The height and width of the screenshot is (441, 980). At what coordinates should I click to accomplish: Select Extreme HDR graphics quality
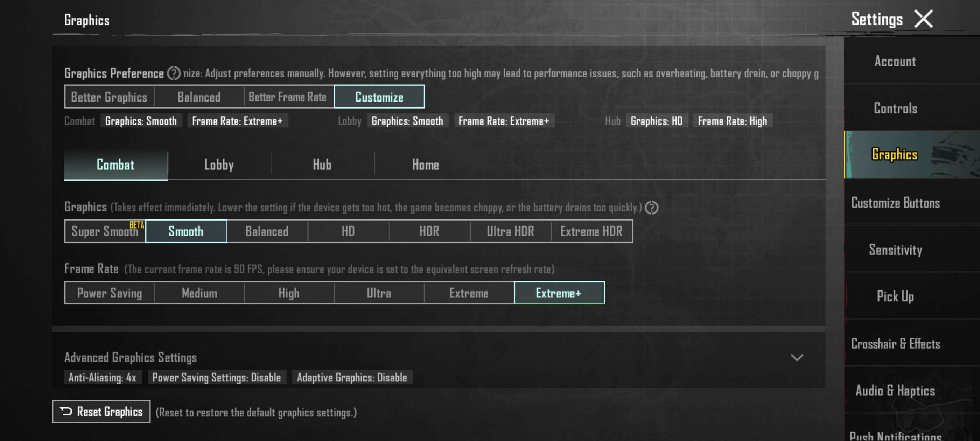point(591,231)
